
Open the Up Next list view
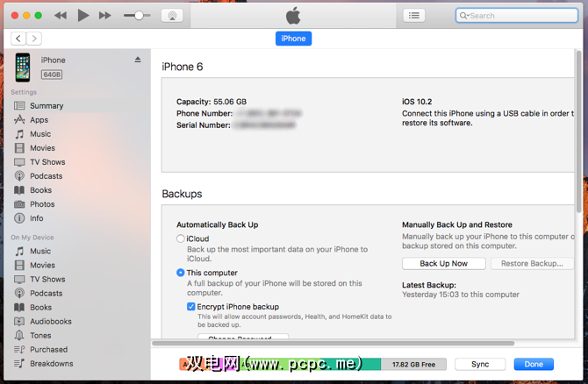(x=414, y=16)
